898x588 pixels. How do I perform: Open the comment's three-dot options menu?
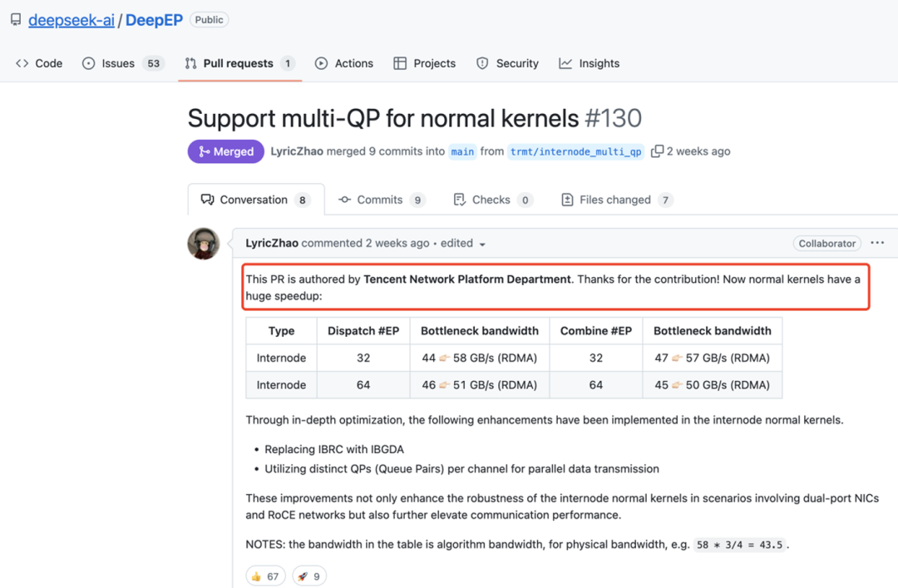[x=877, y=243]
